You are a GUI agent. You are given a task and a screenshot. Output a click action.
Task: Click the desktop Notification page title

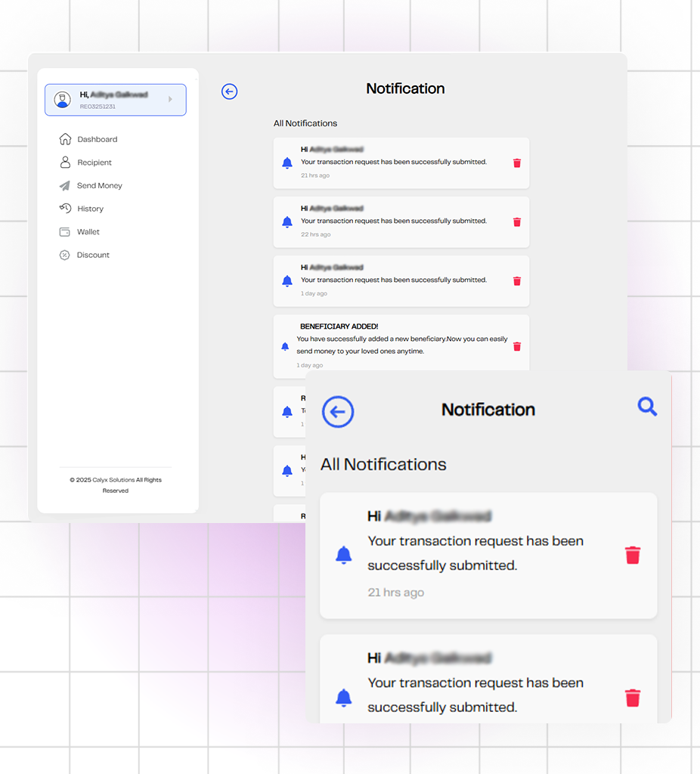[405, 88]
